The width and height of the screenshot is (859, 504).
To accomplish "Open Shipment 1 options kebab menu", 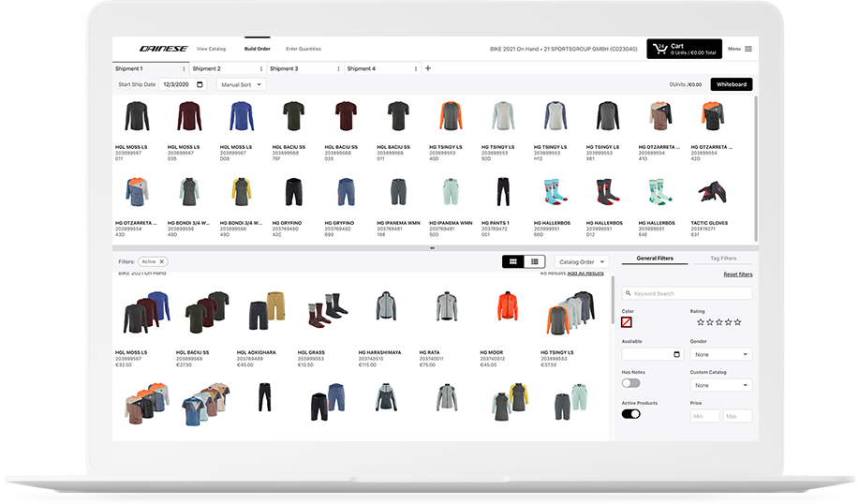I will 184,68.
